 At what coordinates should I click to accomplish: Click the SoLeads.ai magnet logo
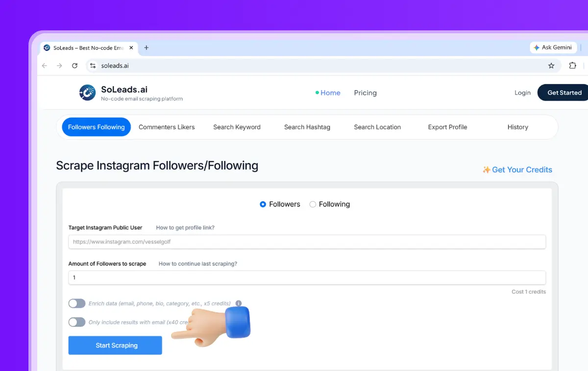87,93
